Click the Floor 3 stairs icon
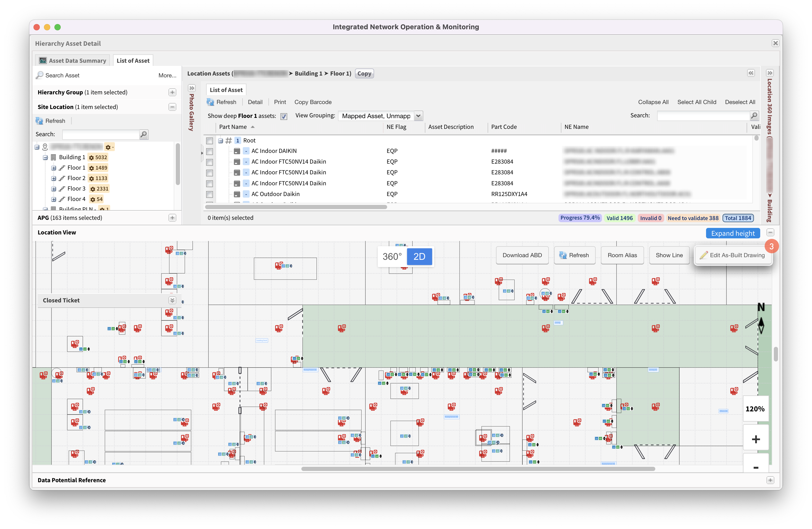Screen dimensions: 812x529 [62, 188]
